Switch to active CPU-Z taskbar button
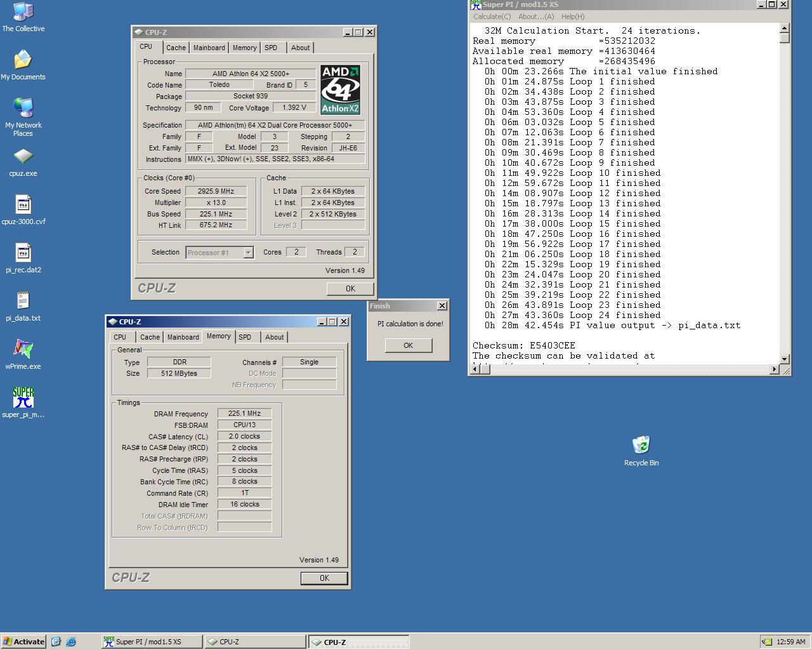The width and height of the screenshot is (812, 650). (x=359, y=642)
